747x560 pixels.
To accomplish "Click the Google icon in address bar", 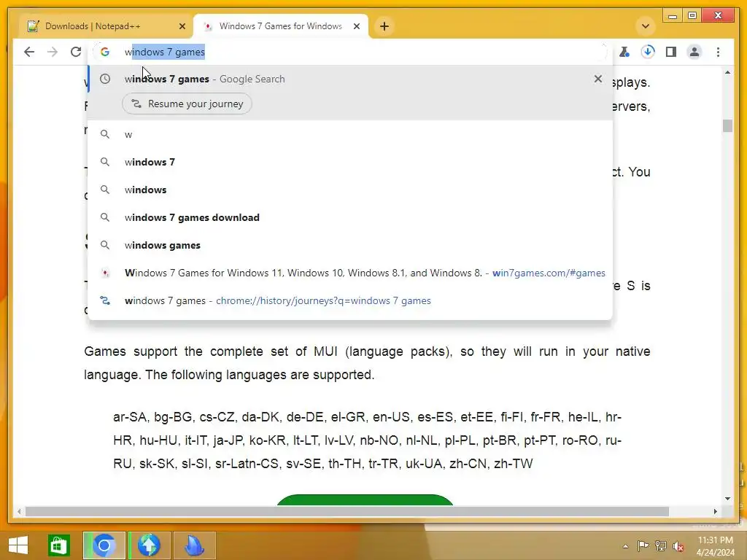I will point(105,52).
